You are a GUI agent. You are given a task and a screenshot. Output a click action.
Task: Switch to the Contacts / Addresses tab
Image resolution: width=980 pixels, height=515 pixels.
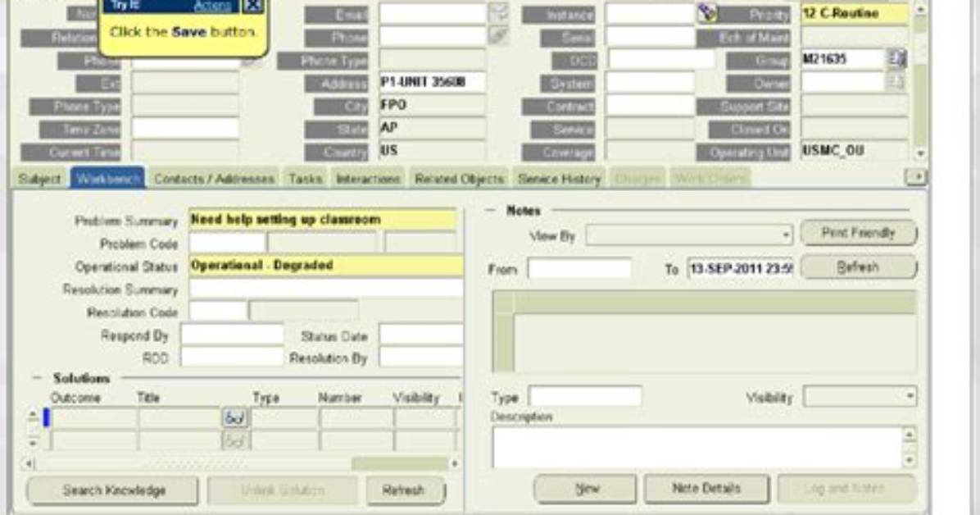pos(214,179)
